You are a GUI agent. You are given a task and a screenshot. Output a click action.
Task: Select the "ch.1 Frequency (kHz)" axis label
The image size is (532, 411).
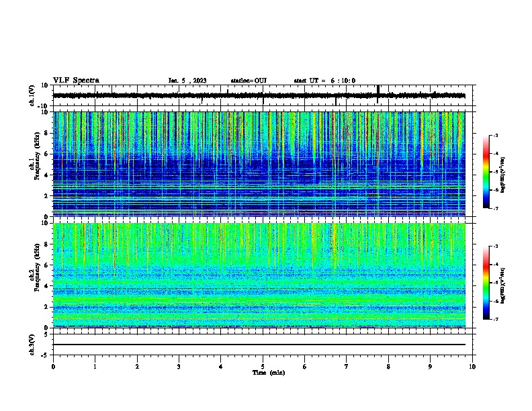click(x=34, y=156)
